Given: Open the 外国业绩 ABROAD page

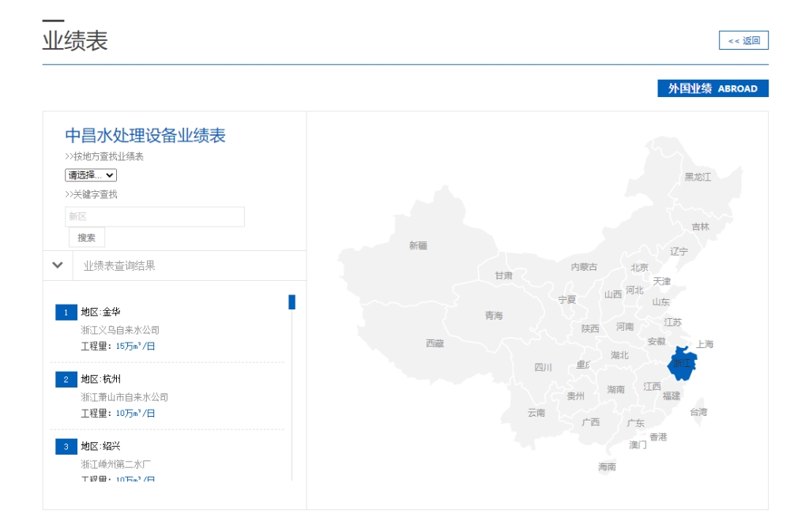Looking at the screenshot, I should (x=713, y=88).
